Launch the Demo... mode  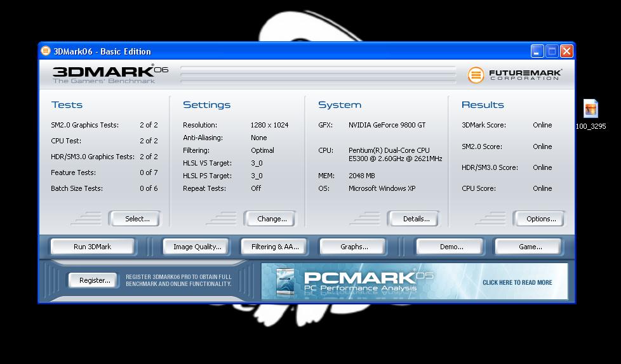coord(450,247)
